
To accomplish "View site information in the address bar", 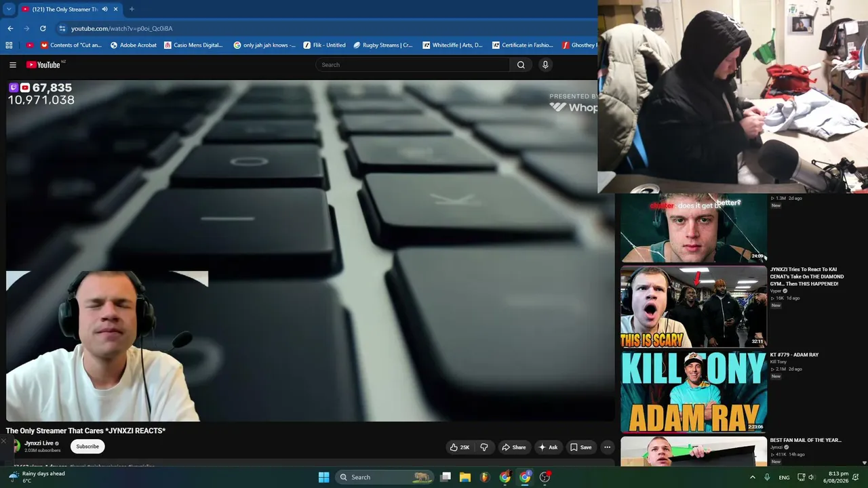I will [x=62, y=28].
